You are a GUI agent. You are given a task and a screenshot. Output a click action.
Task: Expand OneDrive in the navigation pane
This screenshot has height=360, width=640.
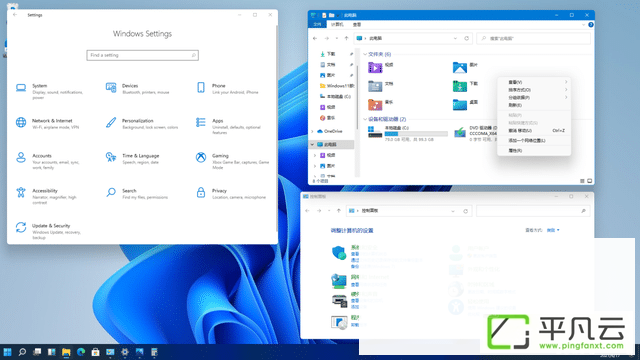(313, 131)
